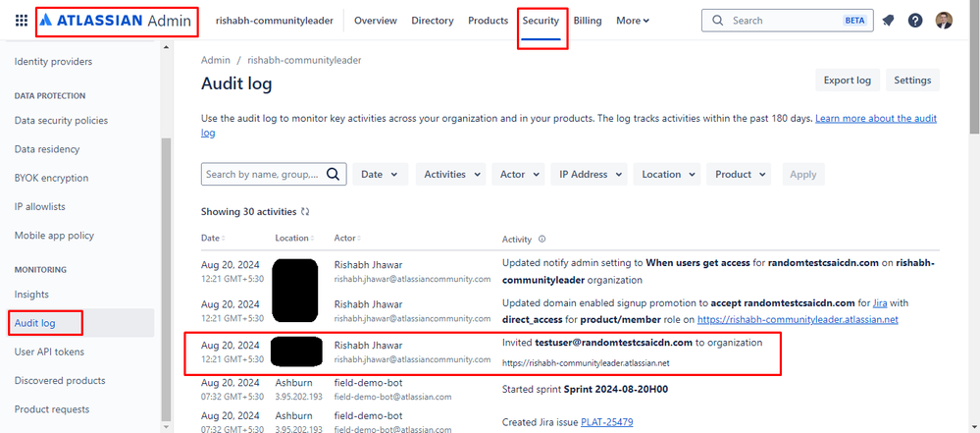The image size is (980, 433).
Task: Open Product requests in sidebar
Action: coord(52,409)
